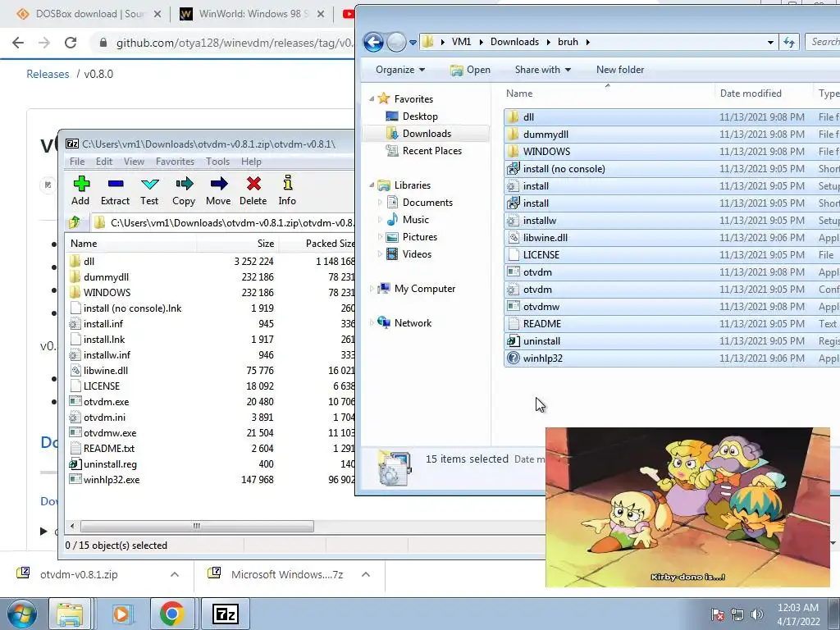Open the Tools menu in 7-Zip

coord(217,162)
